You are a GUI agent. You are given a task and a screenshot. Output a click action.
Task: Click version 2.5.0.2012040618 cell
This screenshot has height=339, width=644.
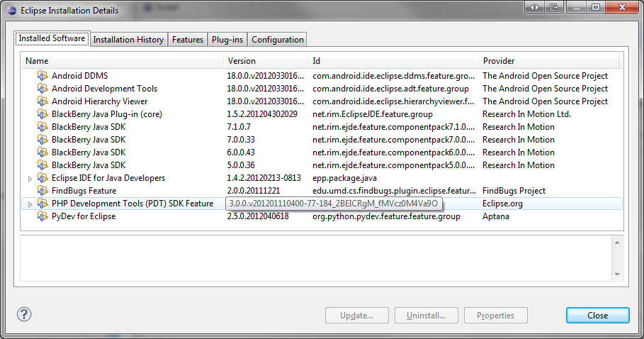pos(258,216)
